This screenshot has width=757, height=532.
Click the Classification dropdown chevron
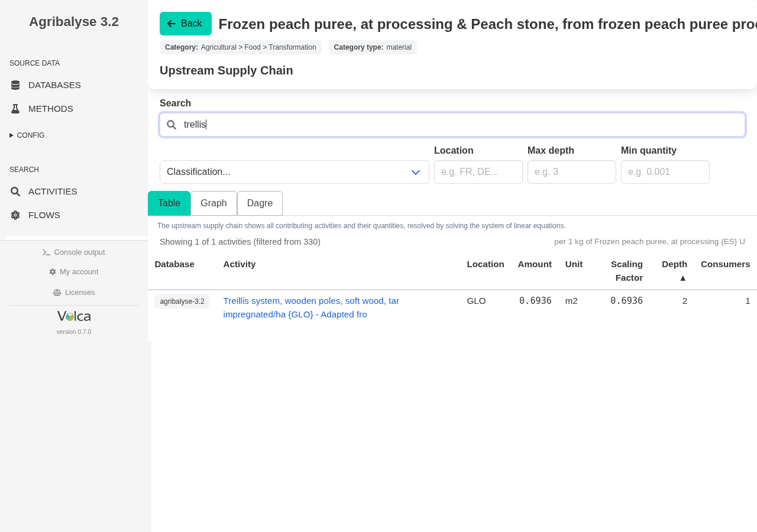(x=416, y=172)
